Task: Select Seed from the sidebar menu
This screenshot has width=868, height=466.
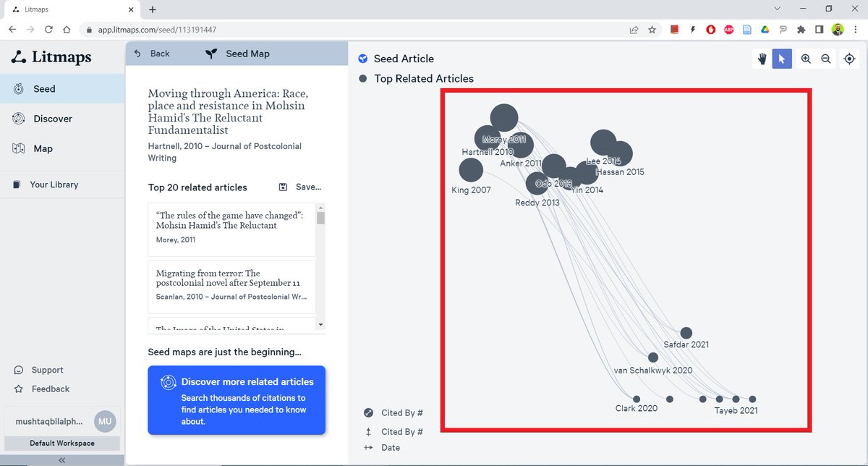Action: pos(44,88)
